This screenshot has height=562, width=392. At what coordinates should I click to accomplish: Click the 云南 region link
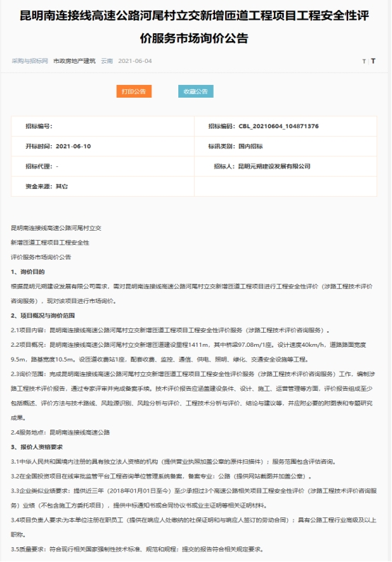click(107, 61)
